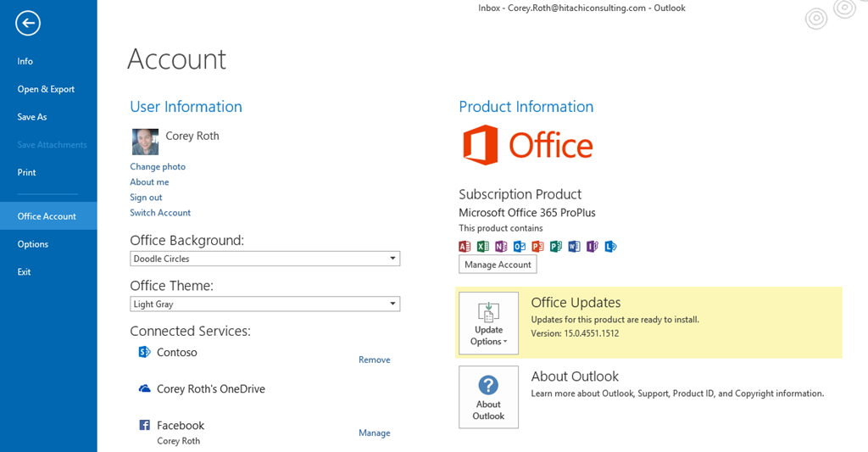Open the Print page
The image size is (868, 452).
pyautogui.click(x=26, y=172)
